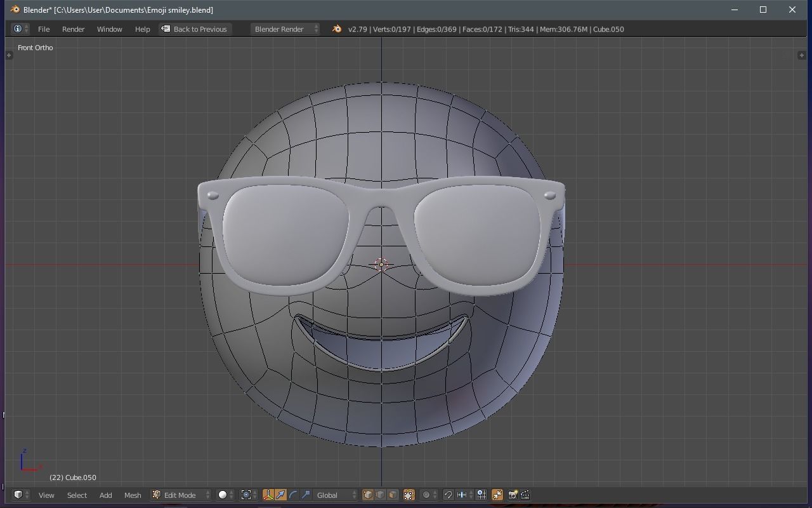The height and width of the screenshot is (508, 812).
Task: Open the Window menu
Action: 109,29
